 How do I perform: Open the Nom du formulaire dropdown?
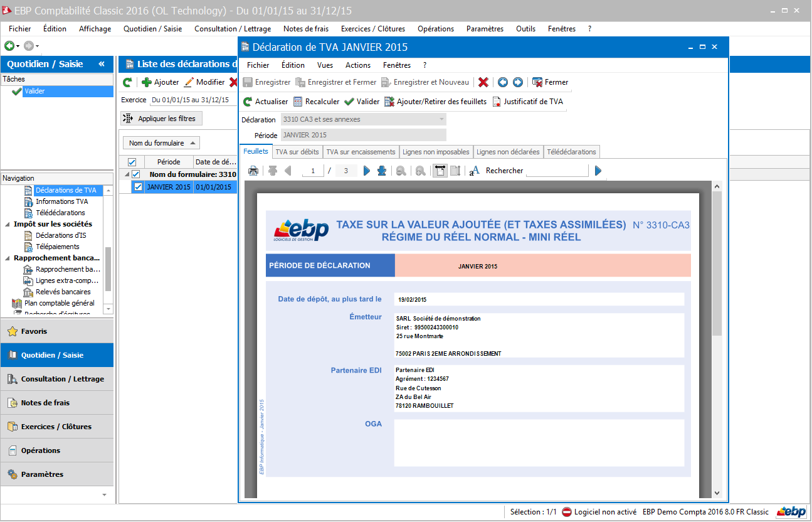[x=161, y=143]
